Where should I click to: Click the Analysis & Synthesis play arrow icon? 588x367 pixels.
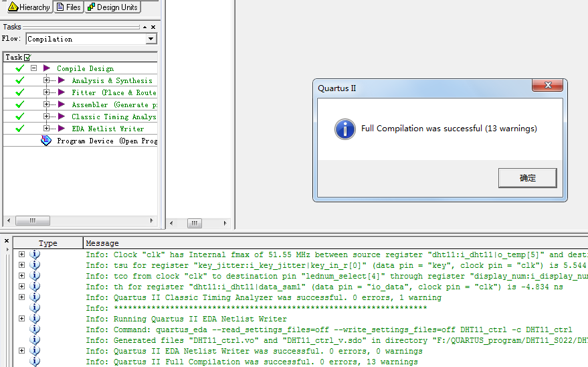coord(62,80)
